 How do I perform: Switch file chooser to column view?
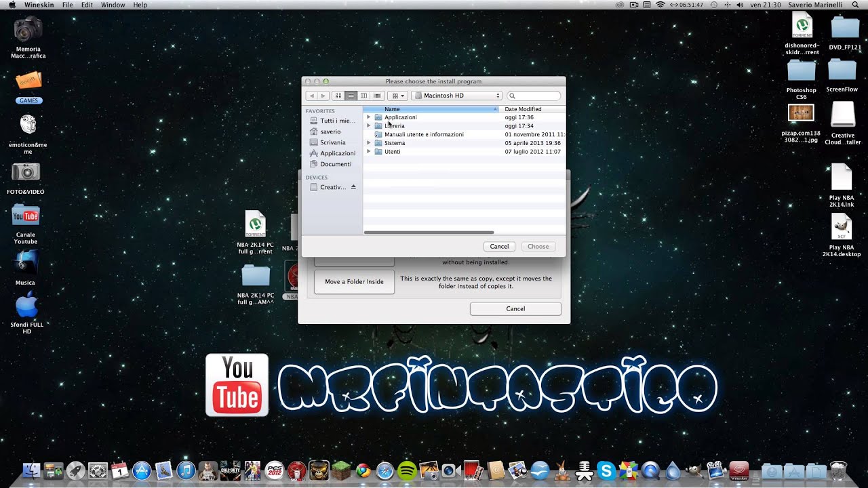point(364,96)
